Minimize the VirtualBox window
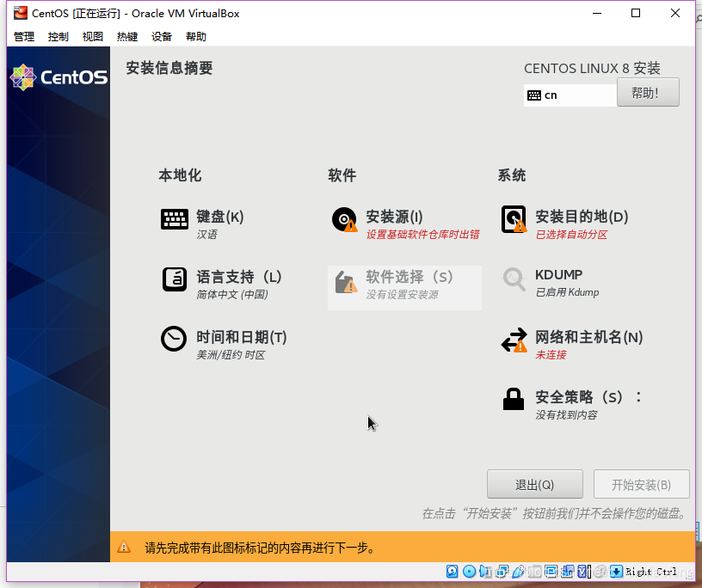Screen dimensions: 702x588 (597, 14)
